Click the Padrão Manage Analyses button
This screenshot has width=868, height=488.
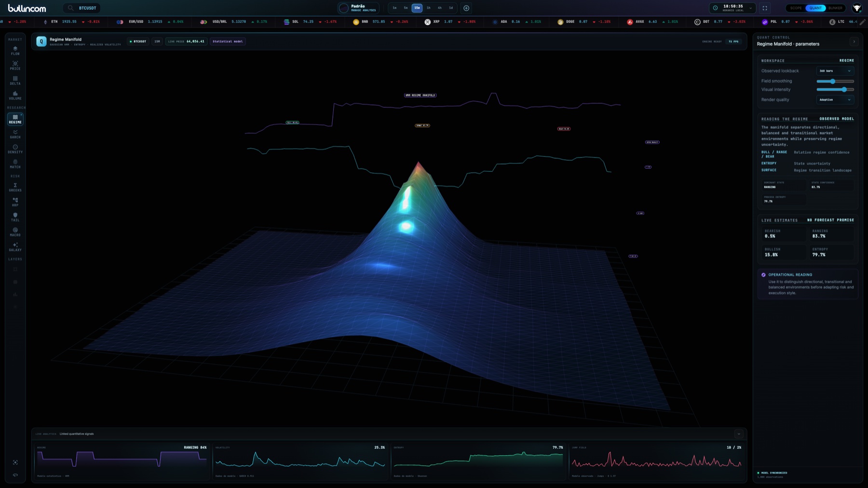click(x=358, y=8)
